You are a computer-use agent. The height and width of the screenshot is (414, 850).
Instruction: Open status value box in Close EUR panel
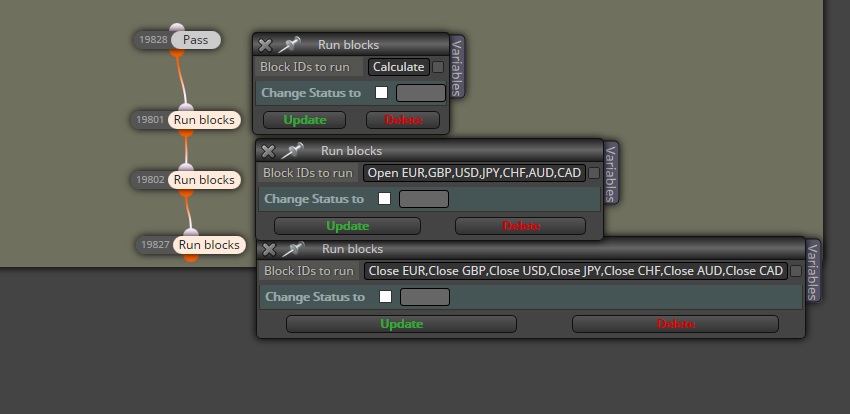click(x=425, y=297)
